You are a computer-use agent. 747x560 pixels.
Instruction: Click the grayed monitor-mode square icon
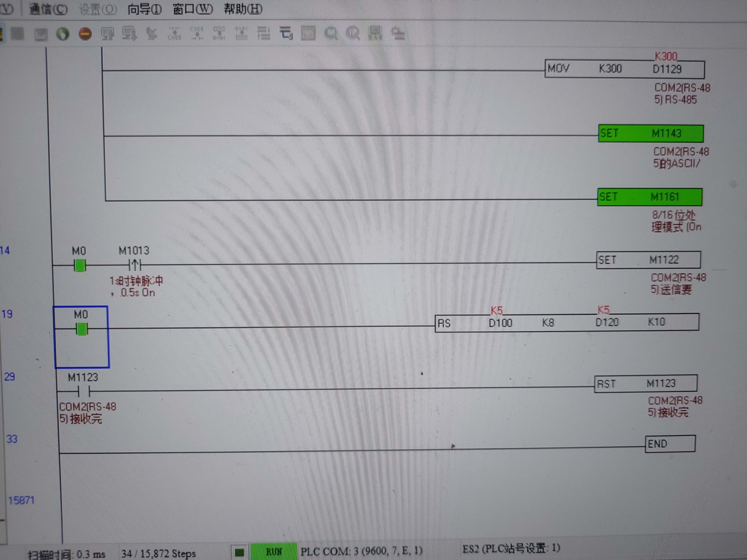[x=18, y=34]
